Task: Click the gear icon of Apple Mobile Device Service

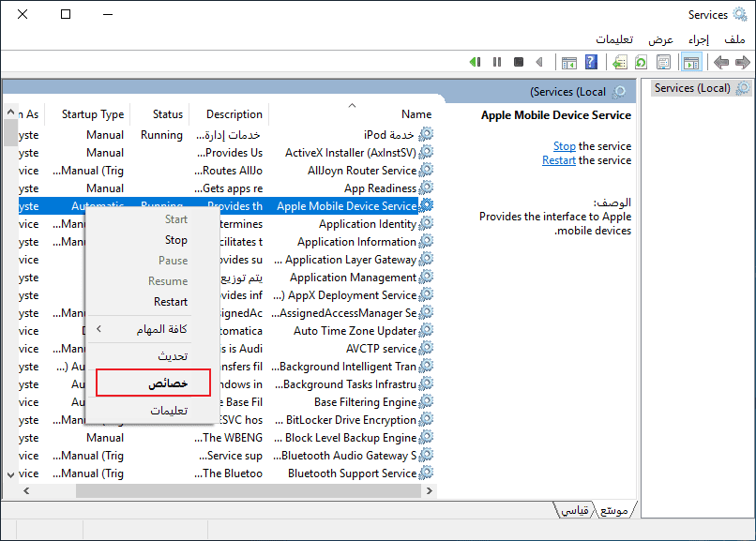Action: 426,205
